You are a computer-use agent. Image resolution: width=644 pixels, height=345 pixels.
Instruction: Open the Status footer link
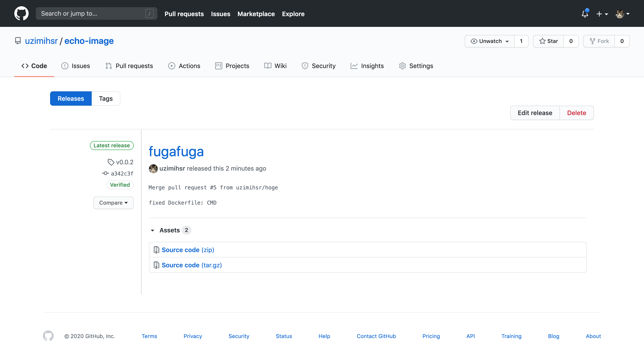click(284, 336)
